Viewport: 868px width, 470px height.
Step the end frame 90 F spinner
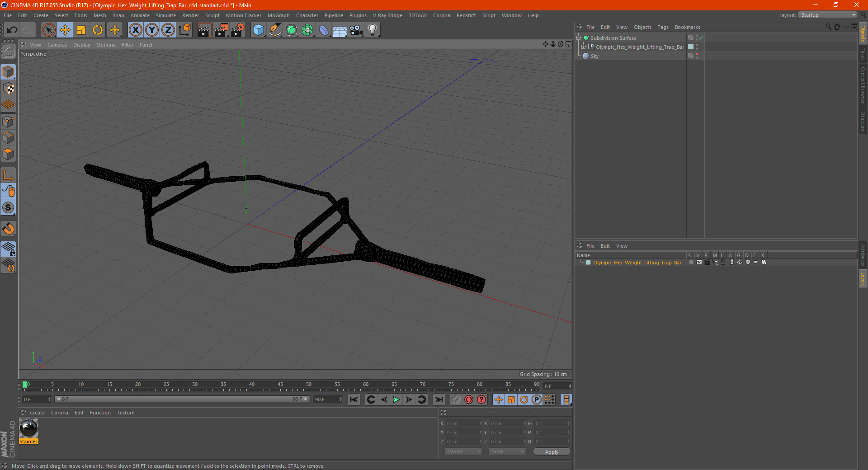tap(340, 399)
